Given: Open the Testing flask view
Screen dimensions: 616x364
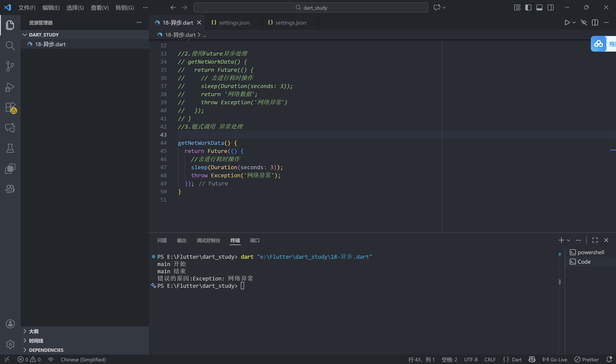Looking at the screenshot, I should coord(10,148).
